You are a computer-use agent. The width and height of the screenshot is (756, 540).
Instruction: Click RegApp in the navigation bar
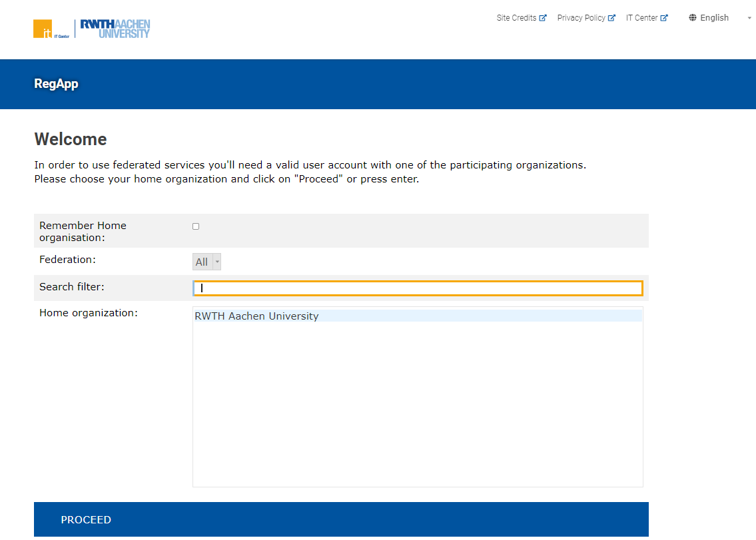pos(56,84)
